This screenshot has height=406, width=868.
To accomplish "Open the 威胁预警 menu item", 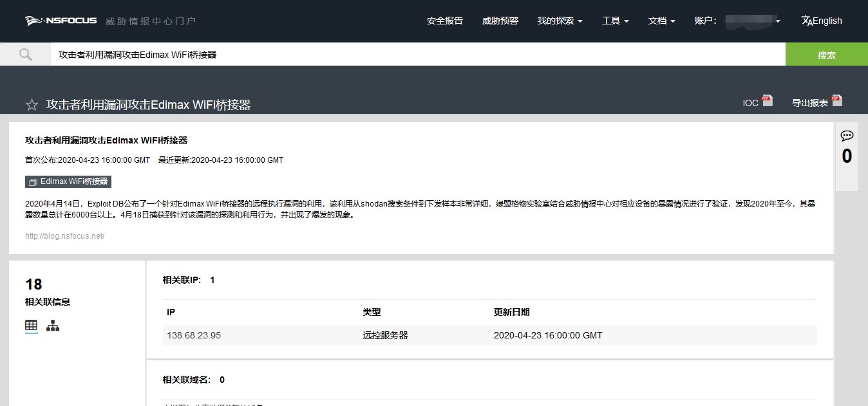I will click(x=500, y=21).
